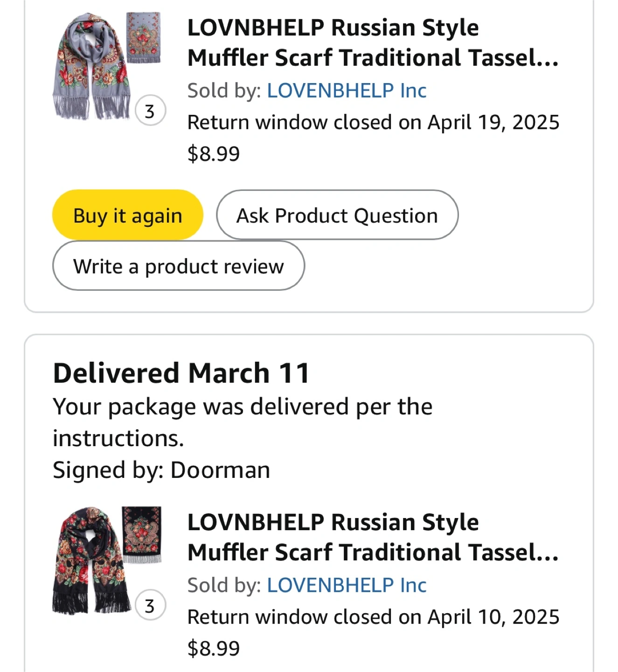Select return window closed April 19, 2025 text

[x=373, y=122]
